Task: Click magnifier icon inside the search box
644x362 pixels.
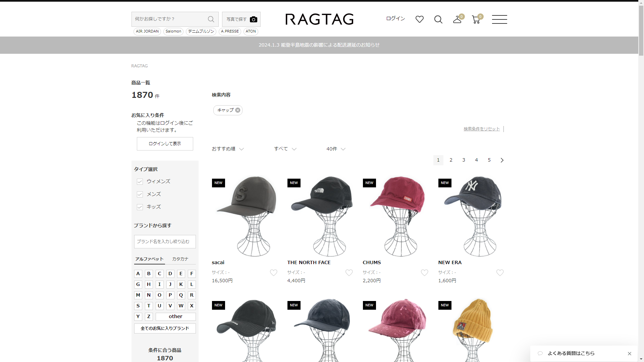Action: click(x=211, y=19)
